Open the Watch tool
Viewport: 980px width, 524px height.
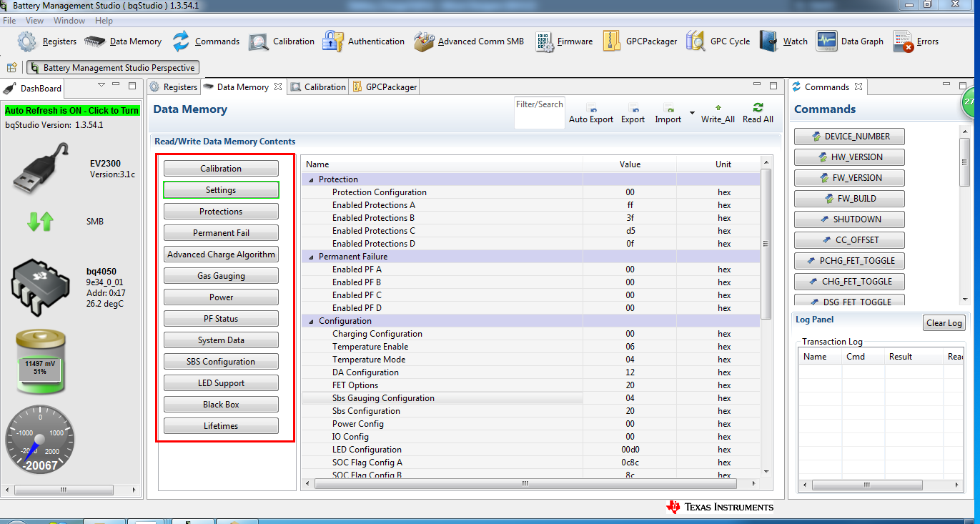(x=783, y=41)
